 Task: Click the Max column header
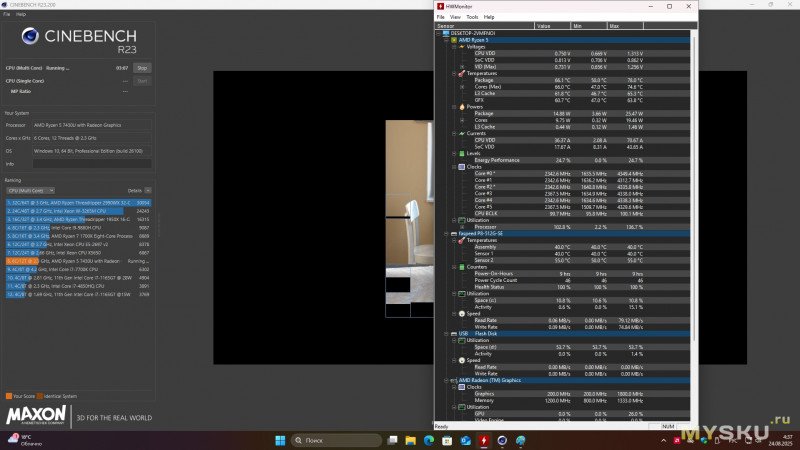point(625,26)
